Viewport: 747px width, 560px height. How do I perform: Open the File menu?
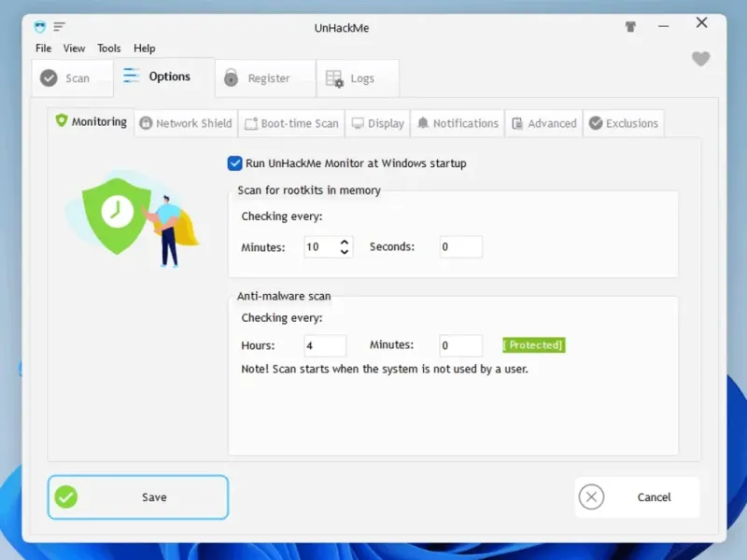pos(43,49)
